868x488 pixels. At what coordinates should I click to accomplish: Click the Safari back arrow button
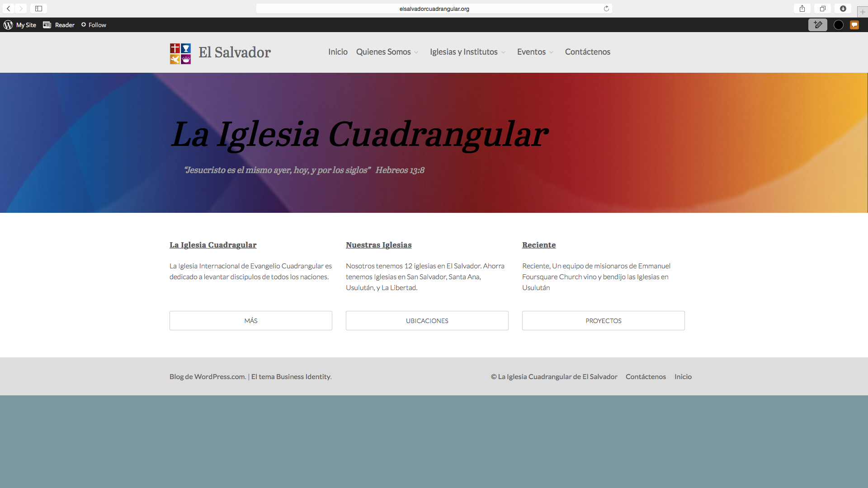pyautogui.click(x=8, y=9)
